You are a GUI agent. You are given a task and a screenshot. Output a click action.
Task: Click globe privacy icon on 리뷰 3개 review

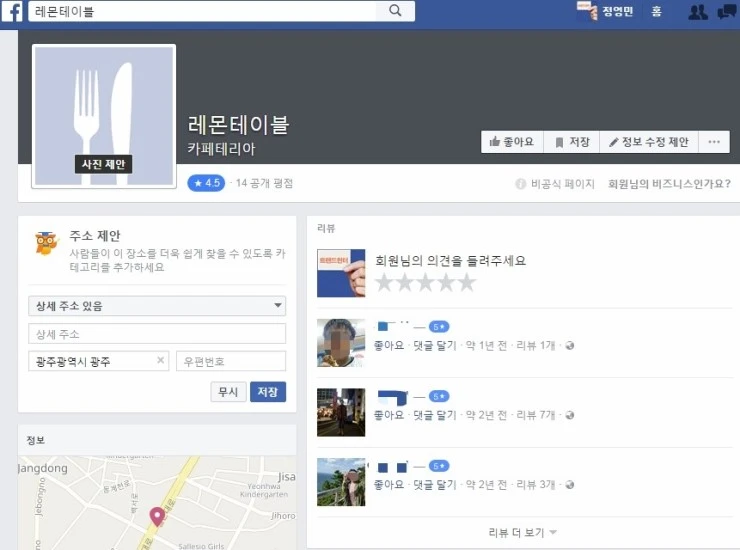coord(570,485)
